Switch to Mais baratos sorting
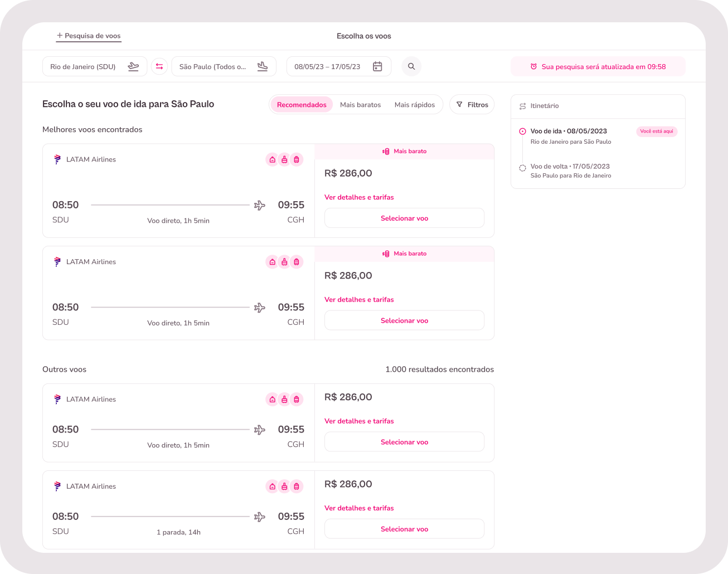This screenshot has width=728, height=574. click(x=361, y=104)
